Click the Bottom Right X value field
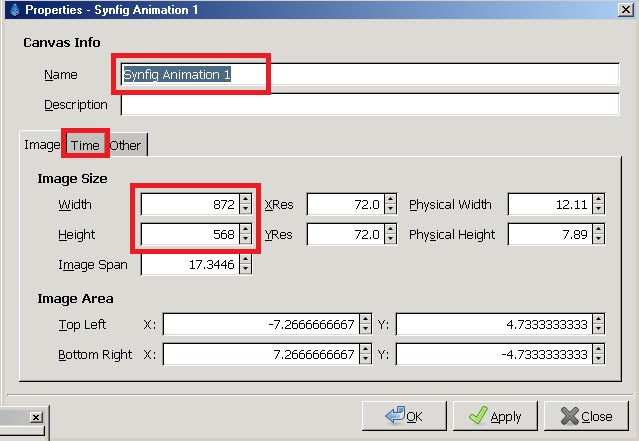639x441 pixels. click(x=261, y=354)
